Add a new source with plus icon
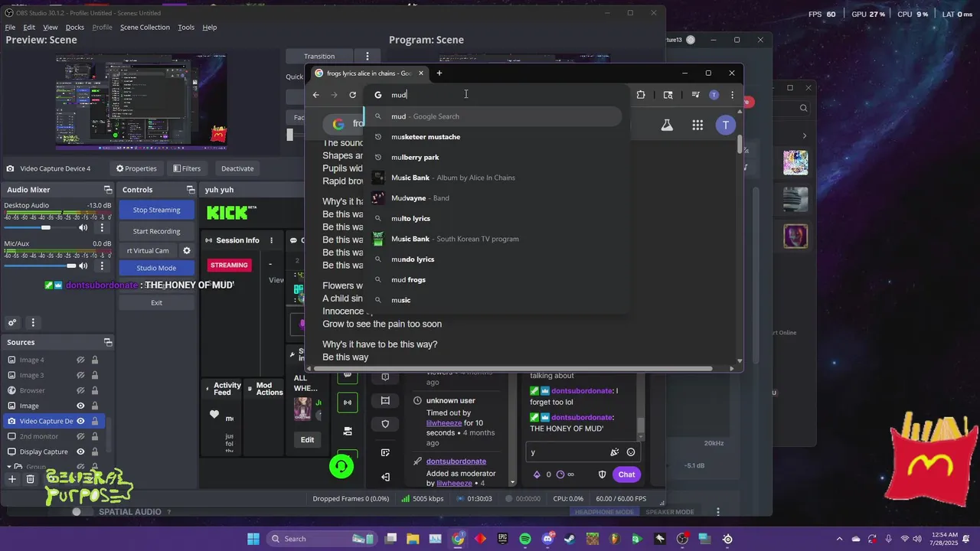The image size is (980, 551). point(12,479)
